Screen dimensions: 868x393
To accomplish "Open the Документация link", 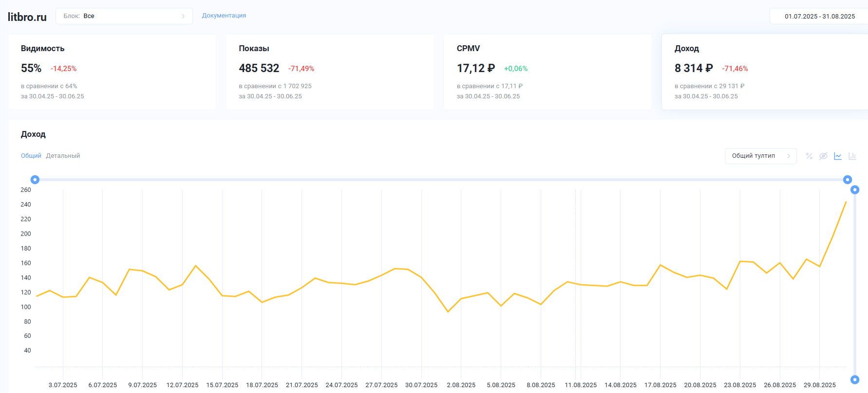I will point(224,16).
